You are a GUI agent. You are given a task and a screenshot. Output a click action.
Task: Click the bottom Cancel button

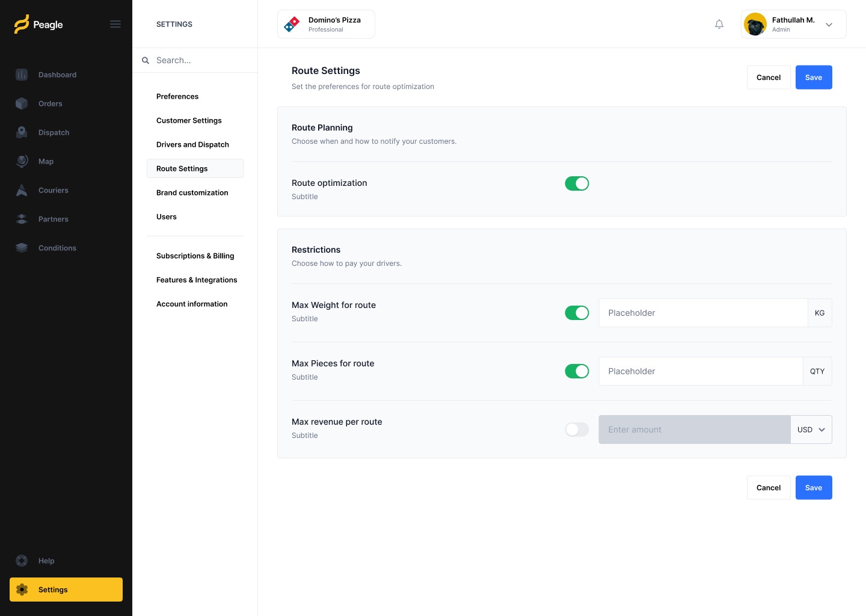coord(769,488)
